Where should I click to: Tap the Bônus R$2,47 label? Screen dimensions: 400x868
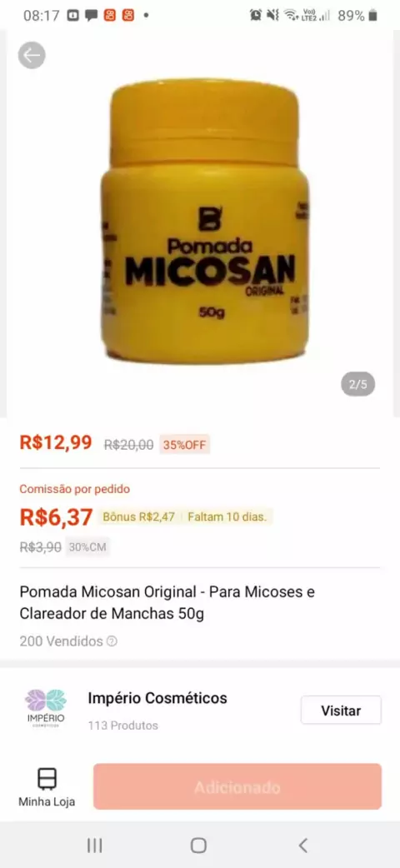pyautogui.click(x=138, y=517)
